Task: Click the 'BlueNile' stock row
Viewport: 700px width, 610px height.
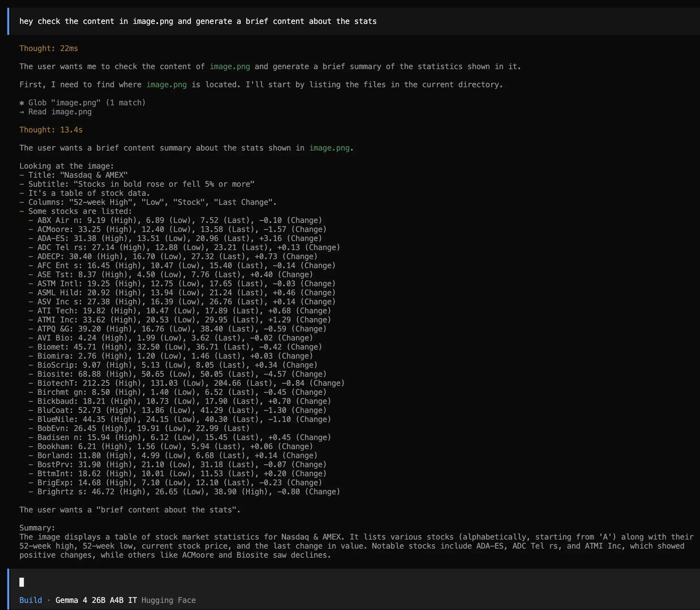Action: 180,419
